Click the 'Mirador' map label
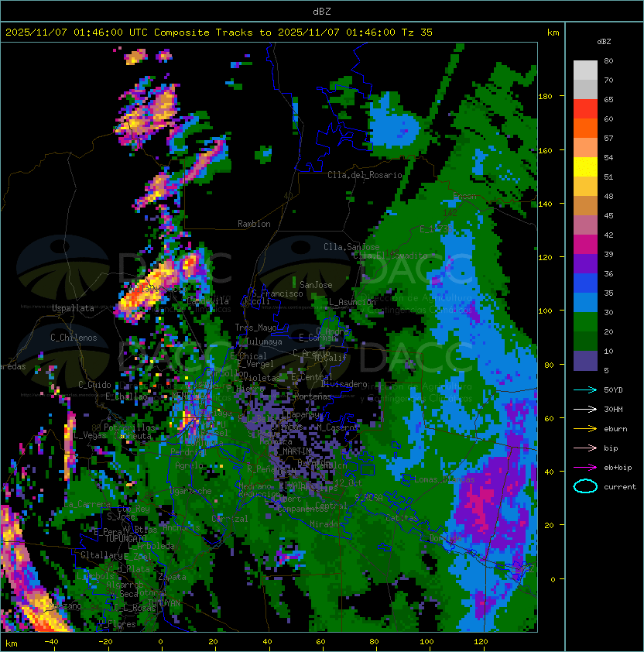644x652 pixels. tap(324, 524)
